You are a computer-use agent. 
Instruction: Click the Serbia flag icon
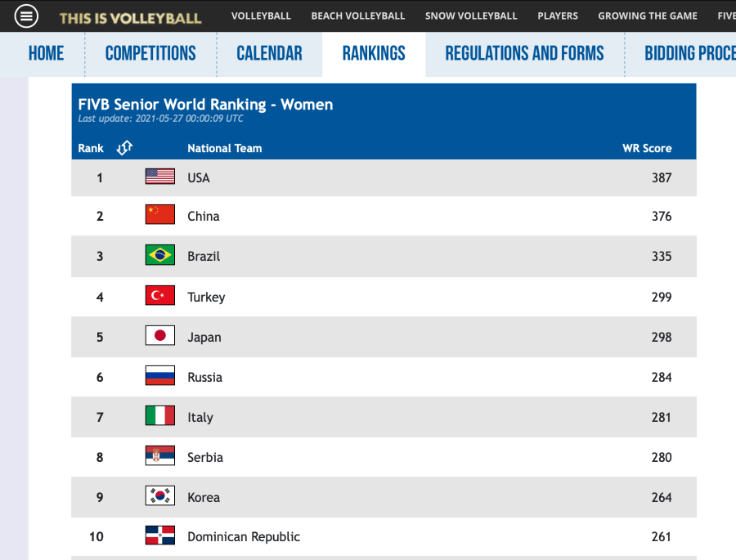159,456
